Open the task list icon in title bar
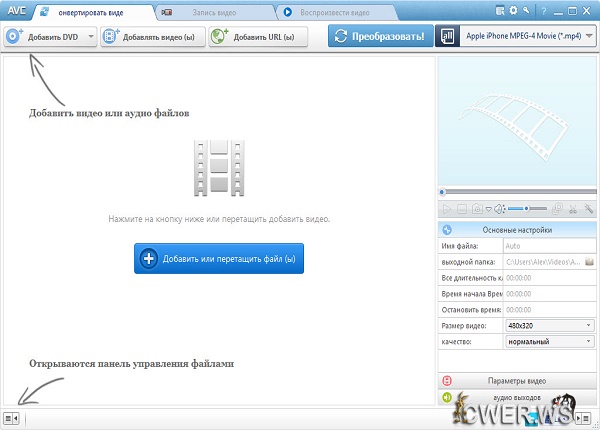This screenshot has height=430, width=600. pyautogui.click(x=500, y=11)
